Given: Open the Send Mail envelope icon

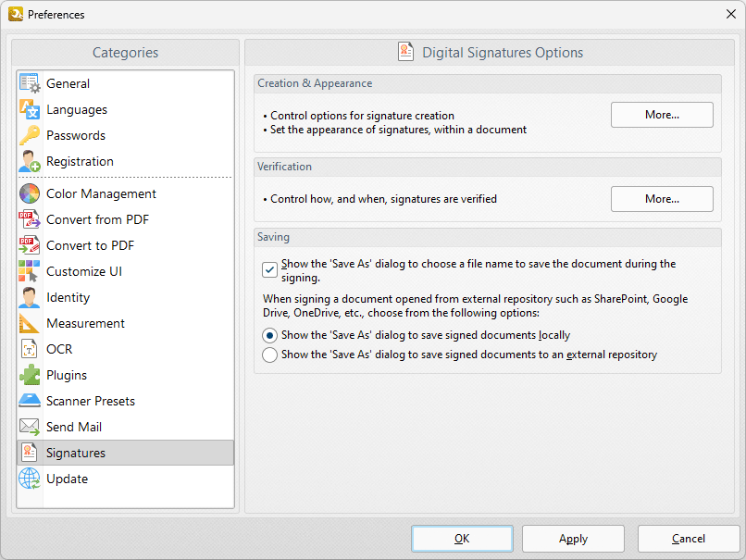Looking at the screenshot, I should 30,427.
